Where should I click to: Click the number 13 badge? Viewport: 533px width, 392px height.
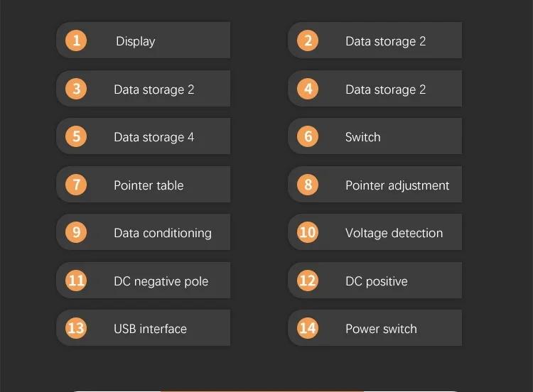tap(76, 328)
